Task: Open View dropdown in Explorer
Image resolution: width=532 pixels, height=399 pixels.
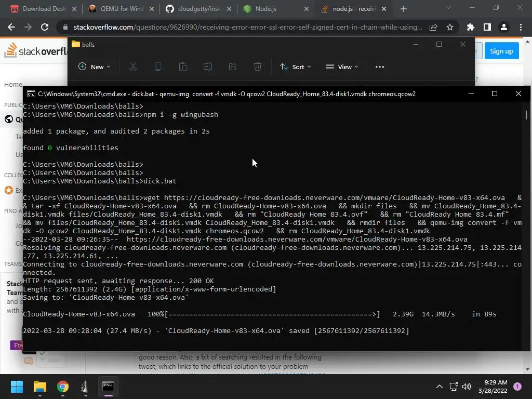Action: (342, 67)
